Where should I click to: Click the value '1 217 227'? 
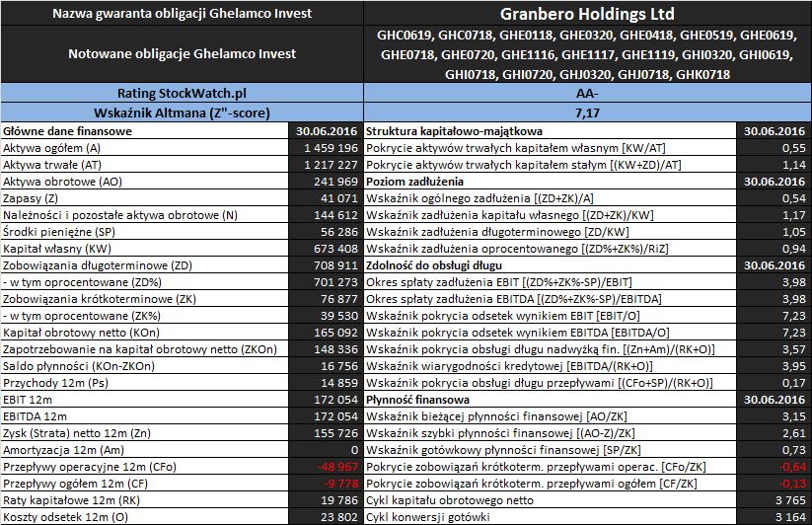[x=331, y=165]
